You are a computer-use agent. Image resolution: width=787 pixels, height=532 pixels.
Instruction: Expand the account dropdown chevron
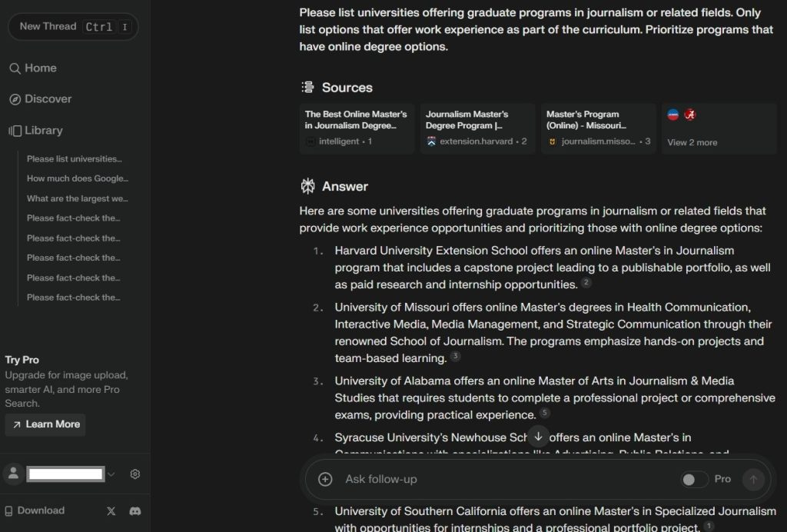tap(111, 474)
